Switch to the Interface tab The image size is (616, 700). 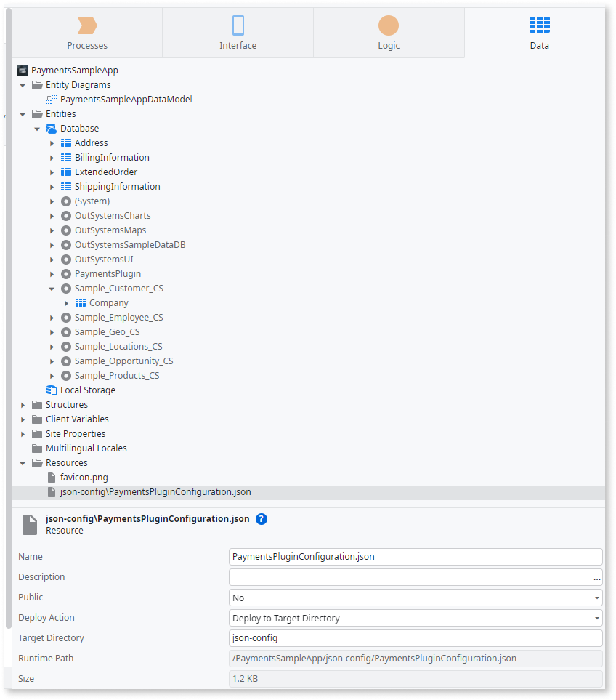click(x=238, y=33)
